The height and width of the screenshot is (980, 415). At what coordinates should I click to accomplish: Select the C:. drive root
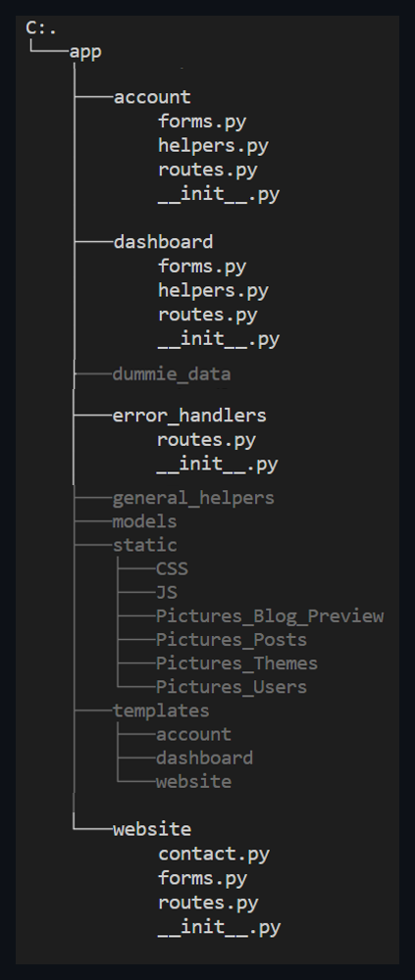pyautogui.click(x=40, y=28)
